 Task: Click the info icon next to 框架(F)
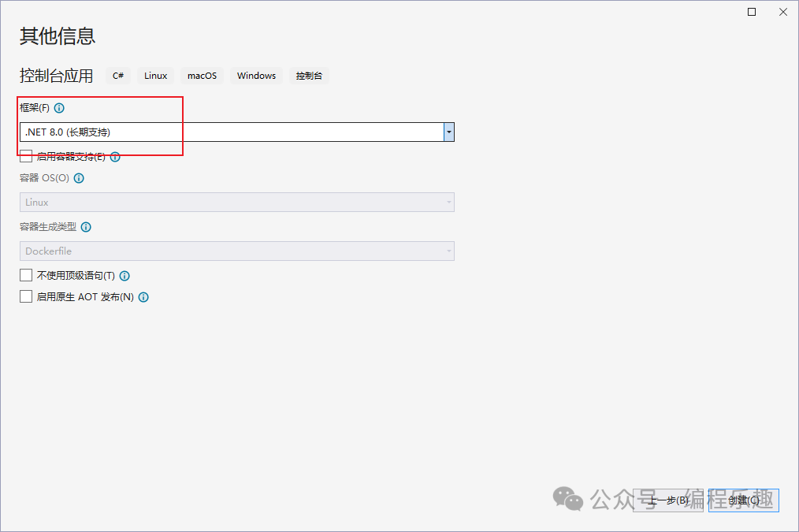point(59,108)
